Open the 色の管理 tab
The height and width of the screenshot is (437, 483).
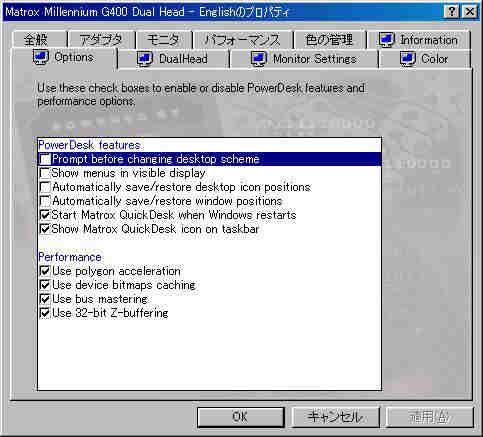pyautogui.click(x=329, y=40)
